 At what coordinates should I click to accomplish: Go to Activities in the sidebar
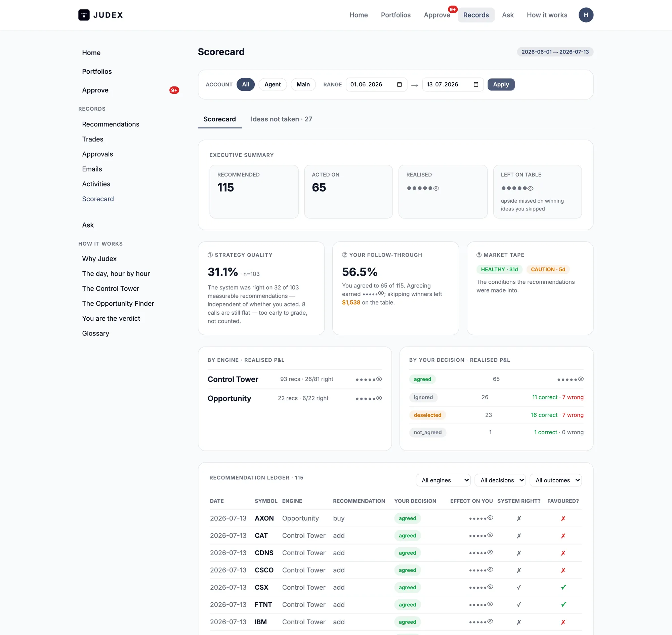click(96, 184)
